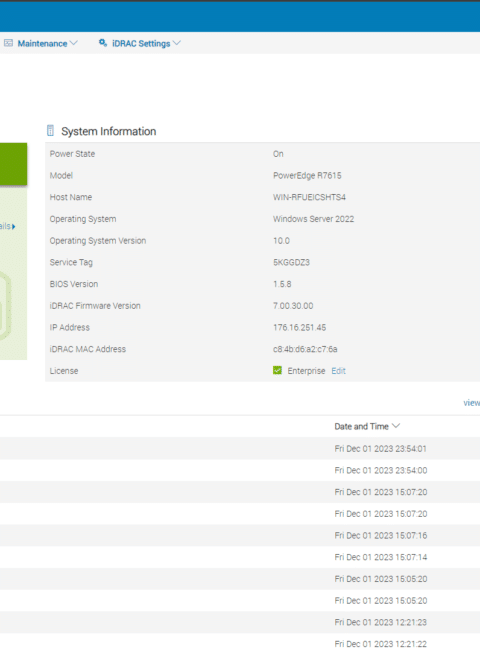Click the green Enterprise license check icon
This screenshot has height=650, width=480.
pos(277,370)
